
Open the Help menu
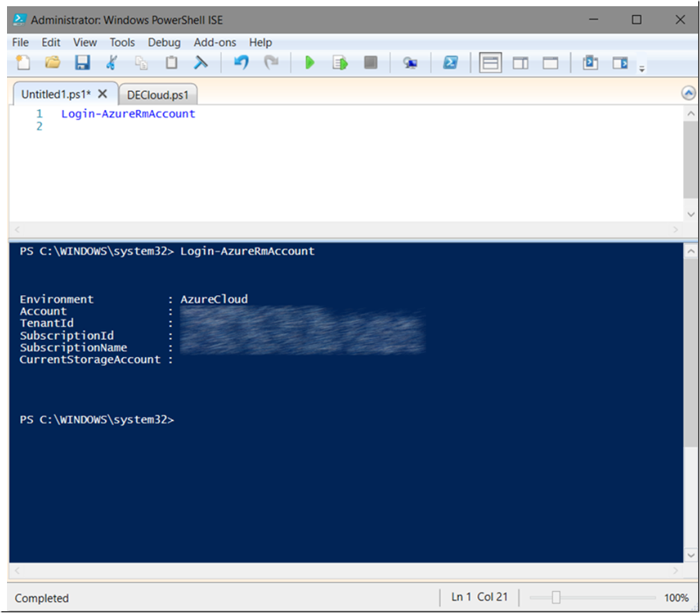tap(260, 42)
